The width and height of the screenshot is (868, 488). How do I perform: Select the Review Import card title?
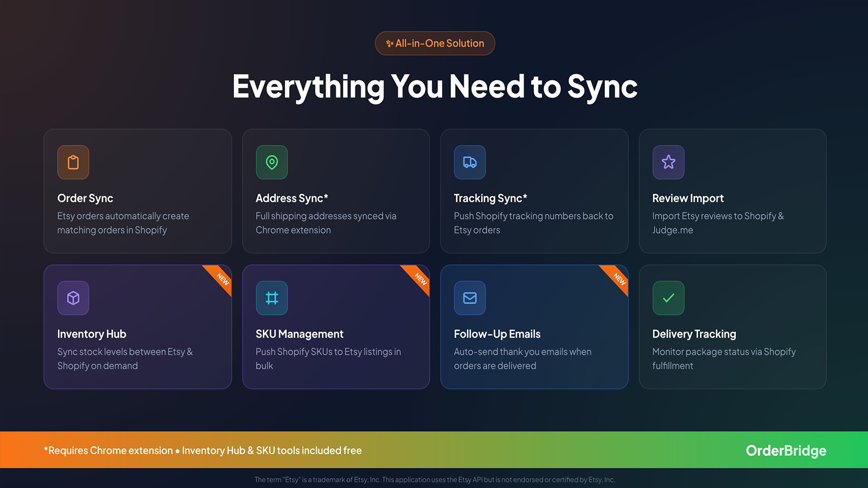[688, 198]
